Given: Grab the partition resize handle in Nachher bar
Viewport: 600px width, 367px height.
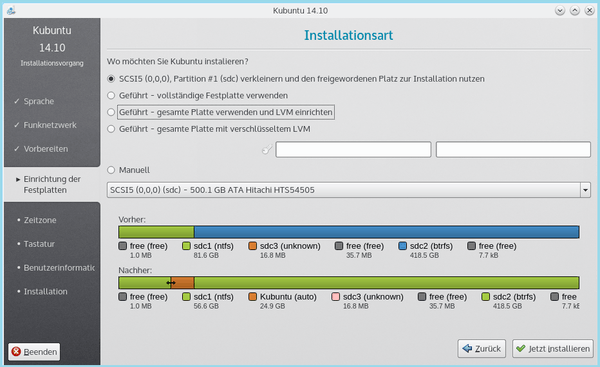Looking at the screenshot, I should (171, 283).
